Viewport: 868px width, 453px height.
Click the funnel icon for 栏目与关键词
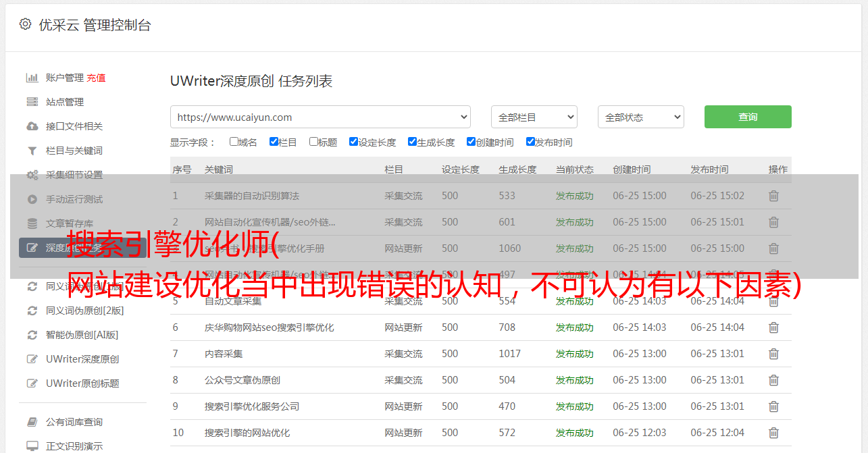click(32, 151)
